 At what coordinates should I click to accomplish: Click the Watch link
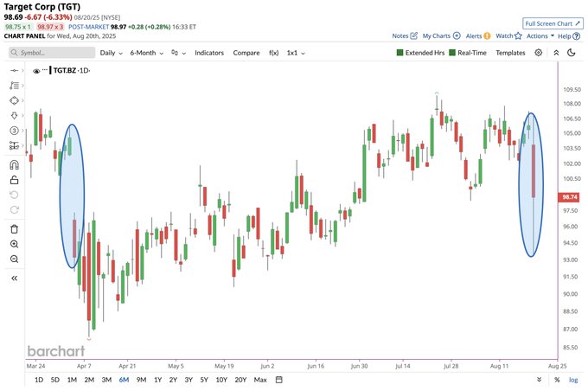point(504,36)
